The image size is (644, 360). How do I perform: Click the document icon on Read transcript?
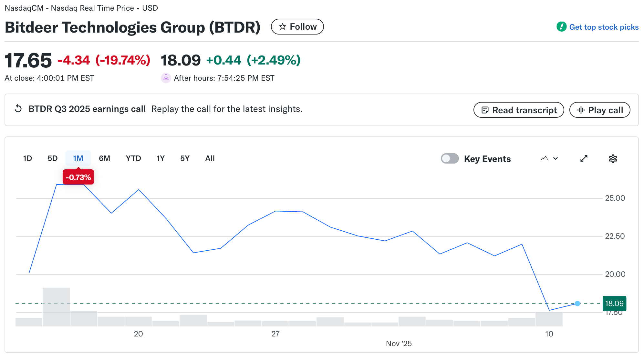tap(485, 110)
